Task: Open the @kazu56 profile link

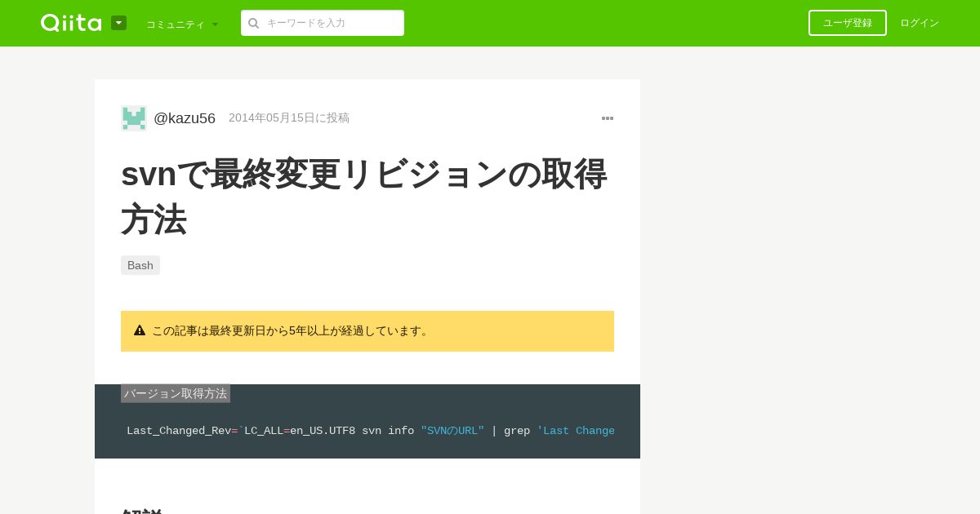Action: [185, 118]
